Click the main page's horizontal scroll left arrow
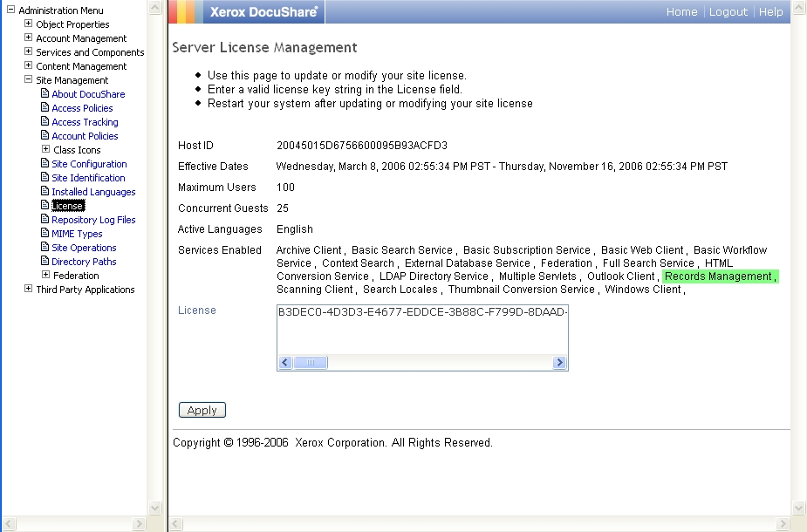 pyautogui.click(x=175, y=524)
